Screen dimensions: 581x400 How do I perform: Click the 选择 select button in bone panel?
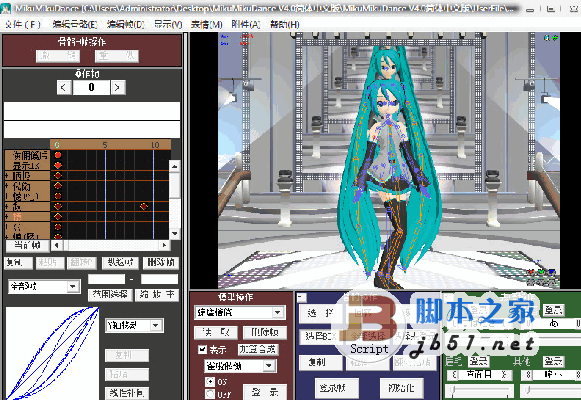tap(321, 314)
